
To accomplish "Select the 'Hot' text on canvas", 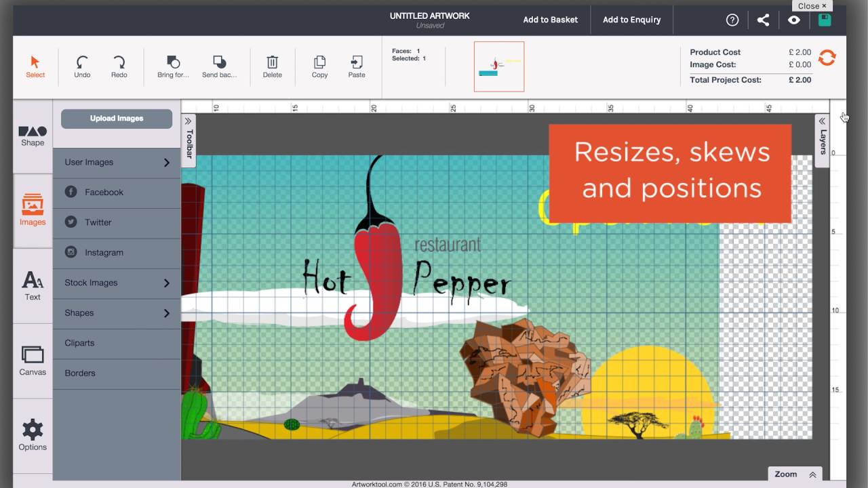I will coord(326,276).
